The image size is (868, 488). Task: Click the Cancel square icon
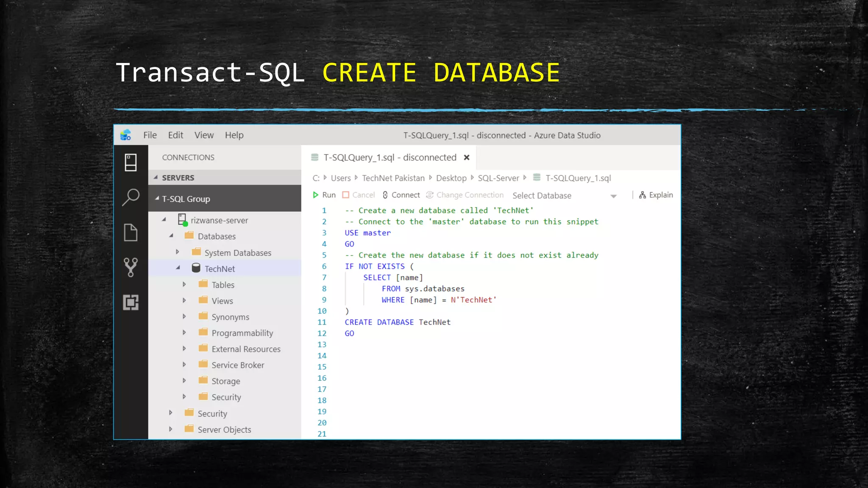pyautogui.click(x=346, y=195)
